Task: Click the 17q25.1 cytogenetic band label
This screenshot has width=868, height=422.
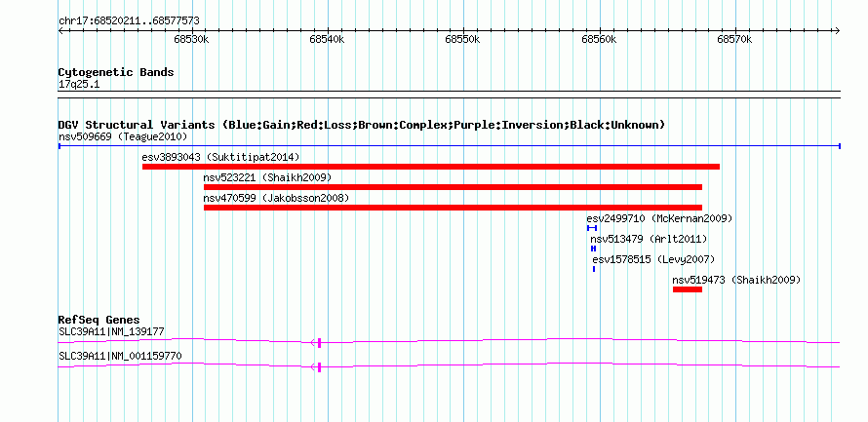Action: pyautogui.click(x=79, y=85)
